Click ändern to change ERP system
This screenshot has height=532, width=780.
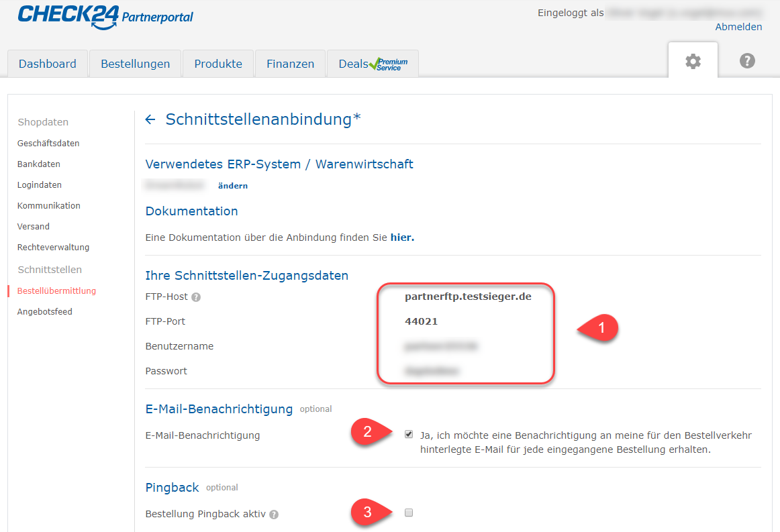[x=232, y=186]
